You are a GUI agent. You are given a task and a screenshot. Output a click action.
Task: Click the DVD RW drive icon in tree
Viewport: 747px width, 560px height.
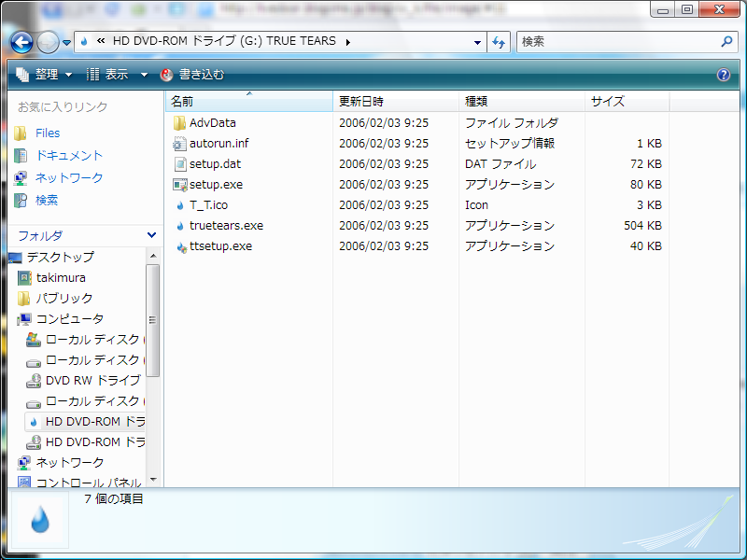34,381
